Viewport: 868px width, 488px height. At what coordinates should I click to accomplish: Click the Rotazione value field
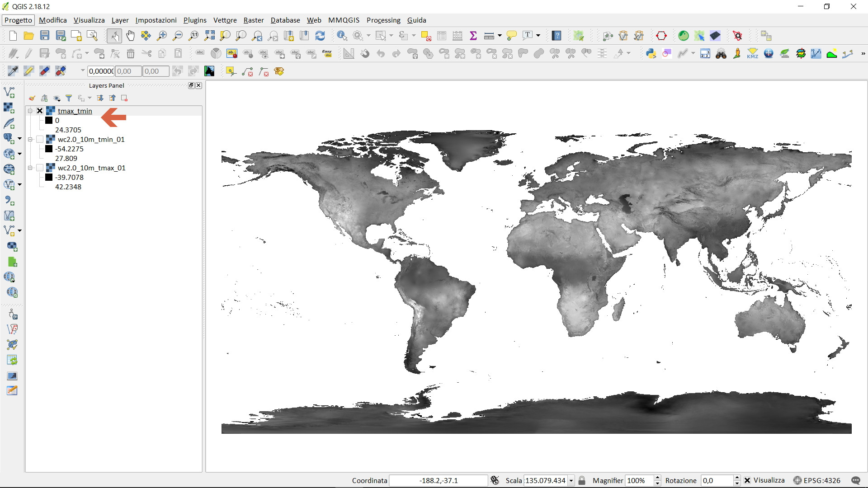click(717, 480)
